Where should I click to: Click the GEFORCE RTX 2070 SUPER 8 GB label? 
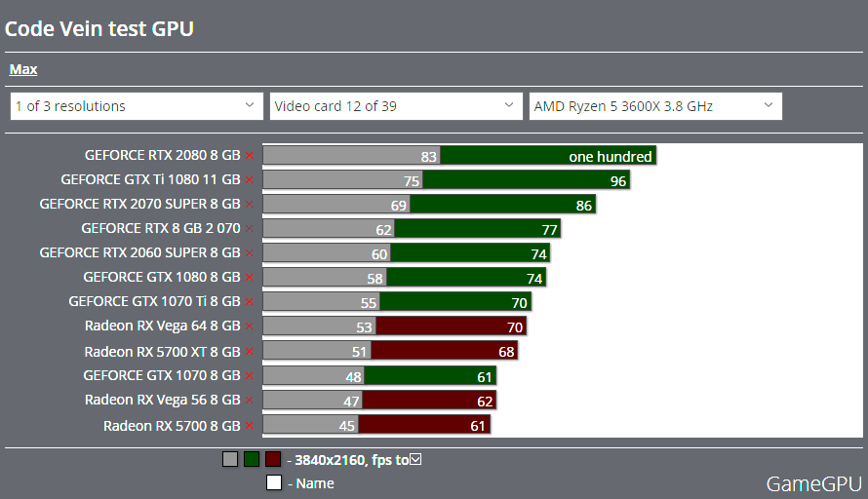[140, 204]
